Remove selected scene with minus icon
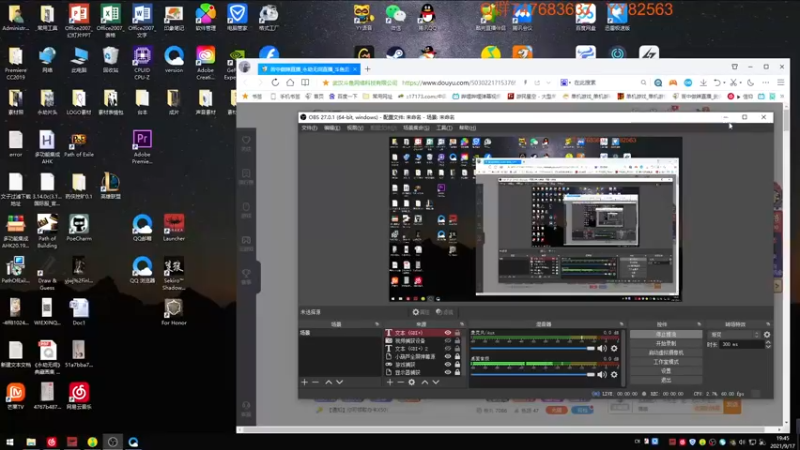 [x=315, y=382]
